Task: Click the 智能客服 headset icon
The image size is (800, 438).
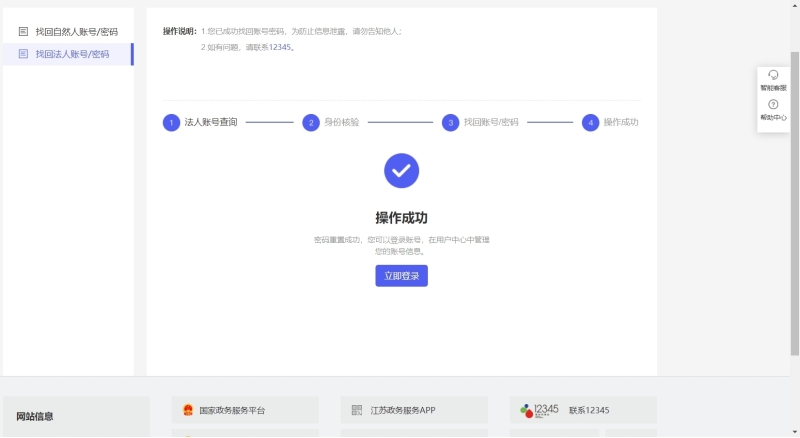Action: (773, 76)
